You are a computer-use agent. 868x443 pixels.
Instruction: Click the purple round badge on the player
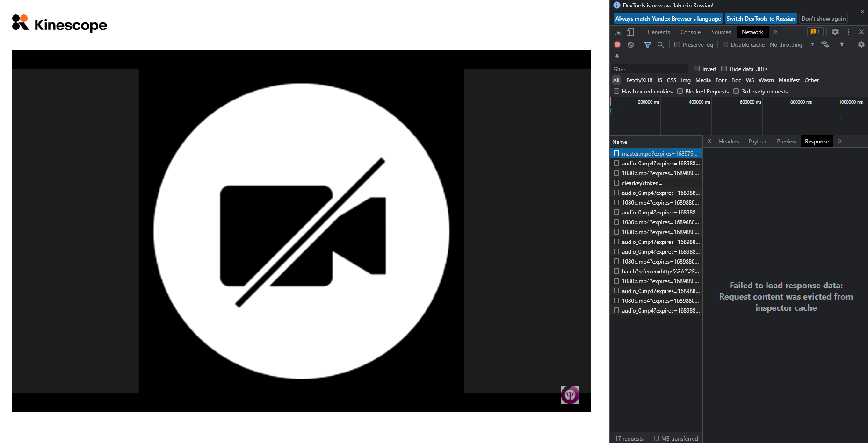click(570, 395)
